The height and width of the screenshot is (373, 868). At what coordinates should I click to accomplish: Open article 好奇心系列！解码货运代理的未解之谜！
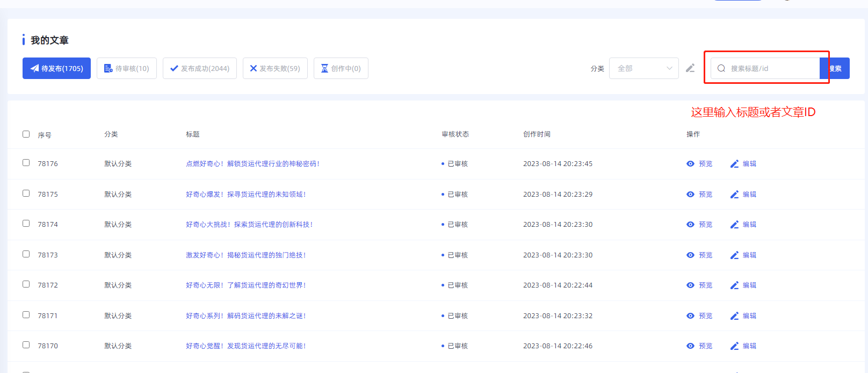click(246, 316)
